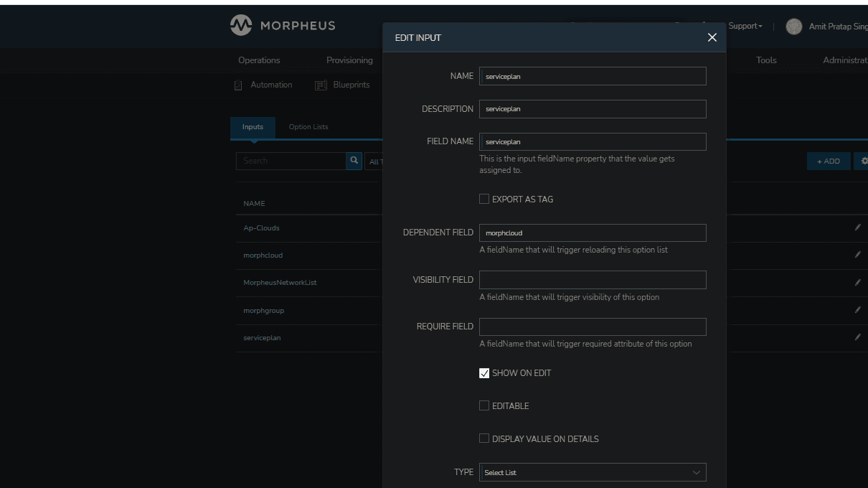The image size is (868, 488).
Task: Open the Blueprints section icon
Action: pos(321,85)
